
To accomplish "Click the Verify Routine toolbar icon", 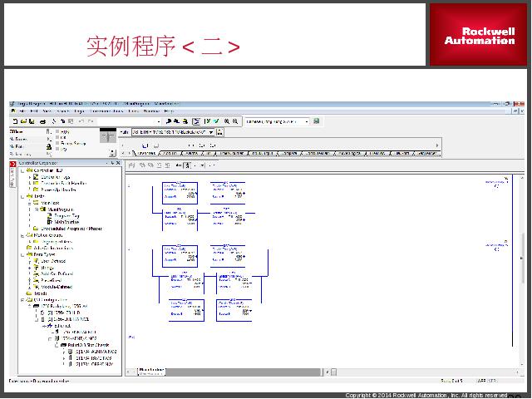I will pyautogui.click(x=207, y=121).
